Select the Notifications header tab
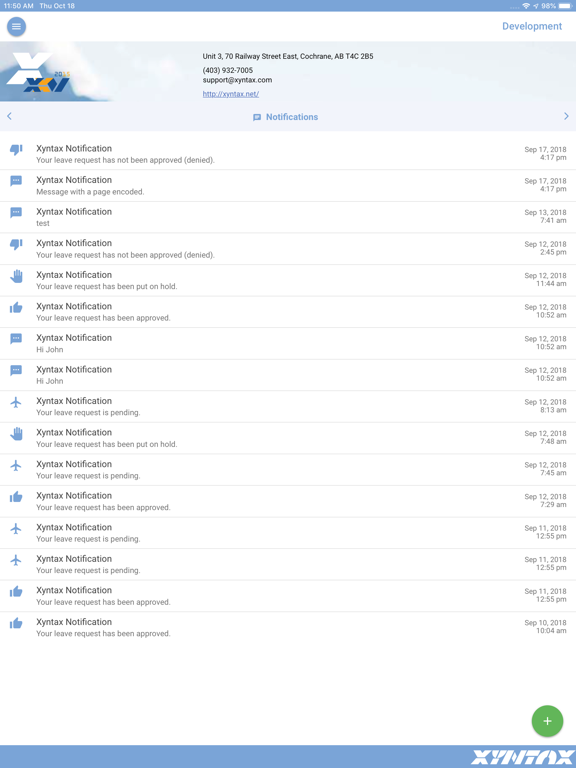The height and width of the screenshot is (768, 576). point(285,117)
